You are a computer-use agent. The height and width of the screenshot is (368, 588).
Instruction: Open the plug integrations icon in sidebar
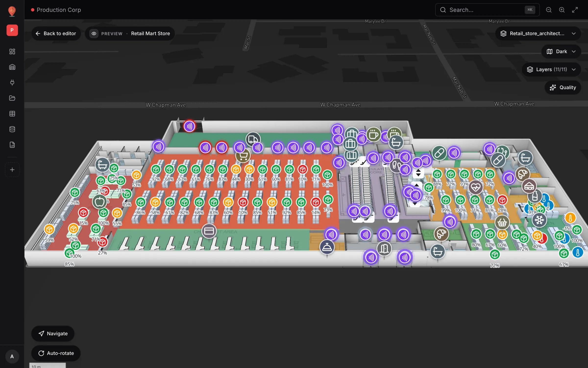pos(12,82)
